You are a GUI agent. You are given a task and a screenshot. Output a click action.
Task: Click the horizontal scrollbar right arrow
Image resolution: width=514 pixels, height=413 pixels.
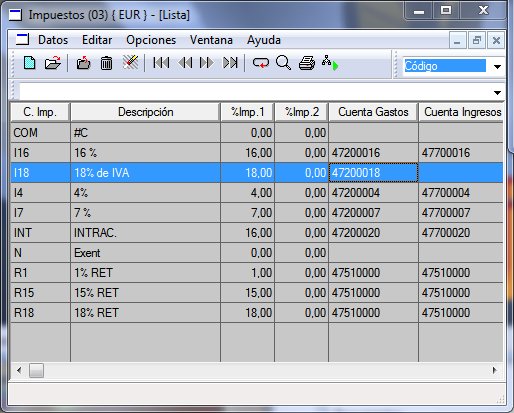[495, 370]
